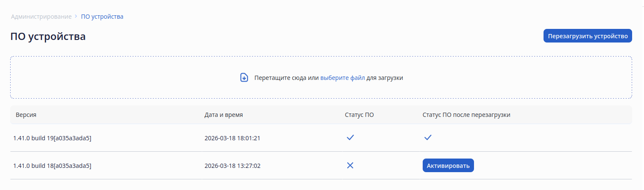Open the выберите файл link
This screenshot has height=190, width=644.
[342, 78]
